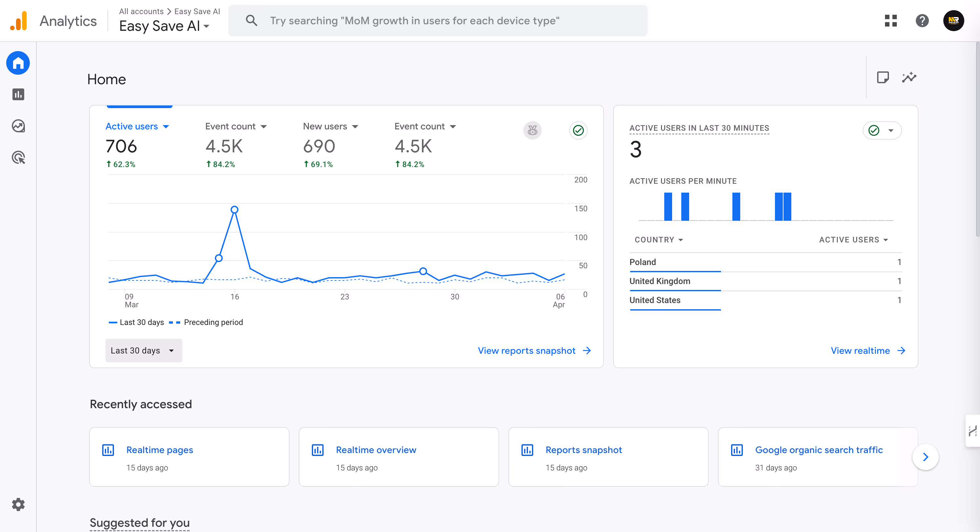Open the Advertising icon in sidebar
The height and width of the screenshot is (532, 980).
tap(18, 158)
